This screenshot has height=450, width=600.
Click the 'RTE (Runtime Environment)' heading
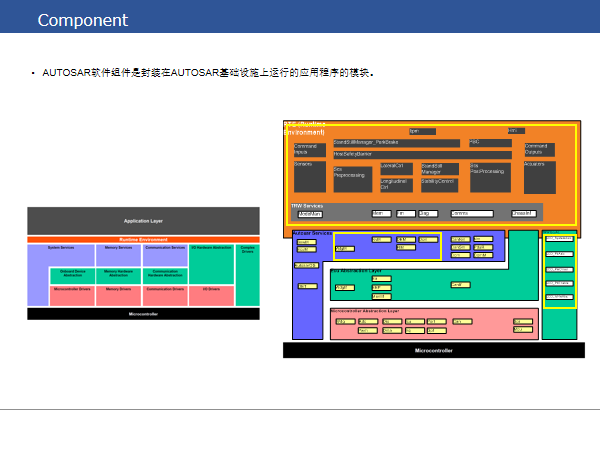click(304, 129)
